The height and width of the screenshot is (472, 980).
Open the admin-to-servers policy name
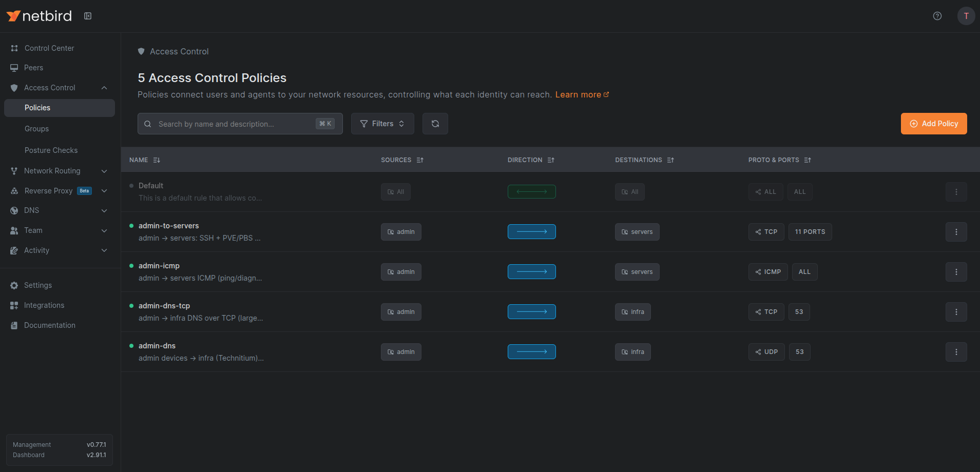click(169, 226)
